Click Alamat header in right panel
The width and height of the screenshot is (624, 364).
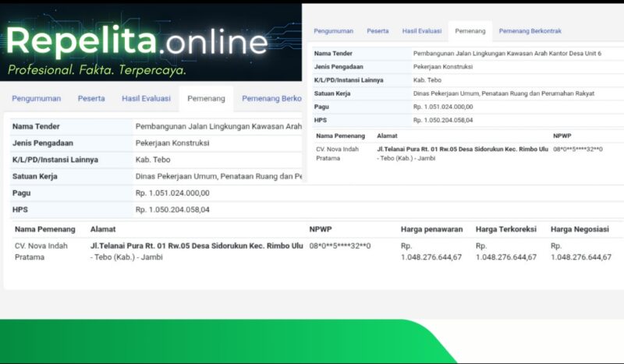[387, 136]
